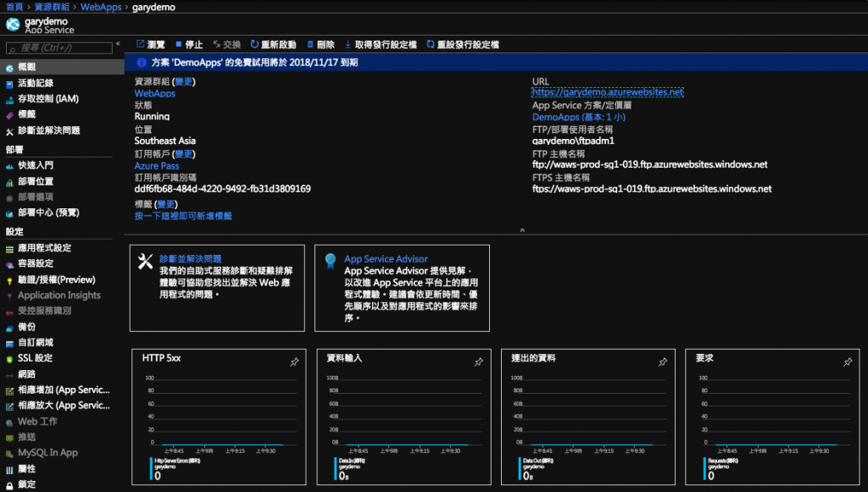This screenshot has height=492, width=868.
Task: Go to 首頁 breadcrumb
Action: click(x=14, y=7)
